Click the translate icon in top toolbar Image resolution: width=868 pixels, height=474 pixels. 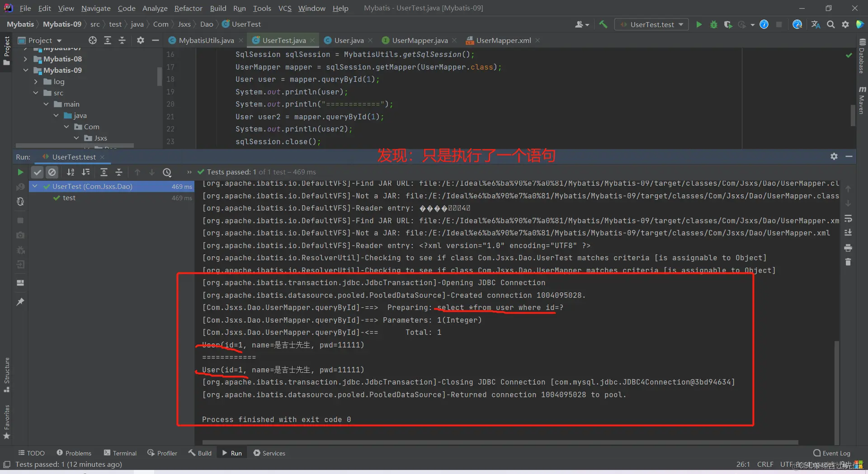point(816,24)
